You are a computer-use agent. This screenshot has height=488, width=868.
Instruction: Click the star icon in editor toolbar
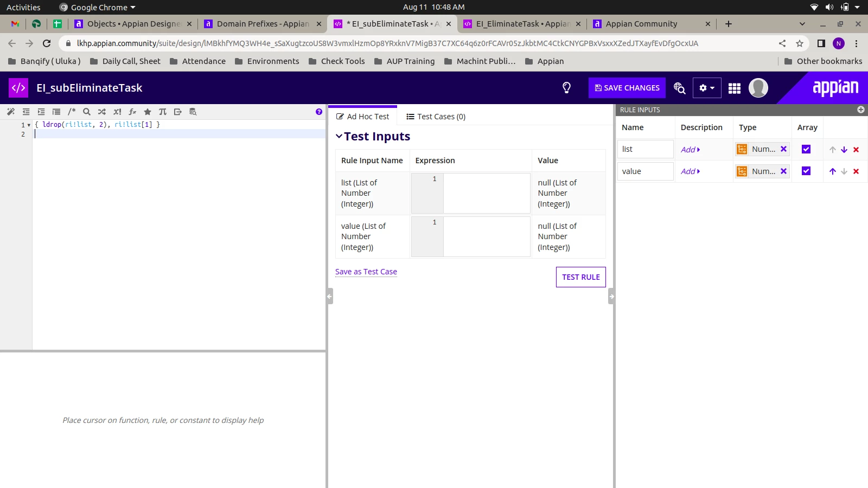pos(148,112)
